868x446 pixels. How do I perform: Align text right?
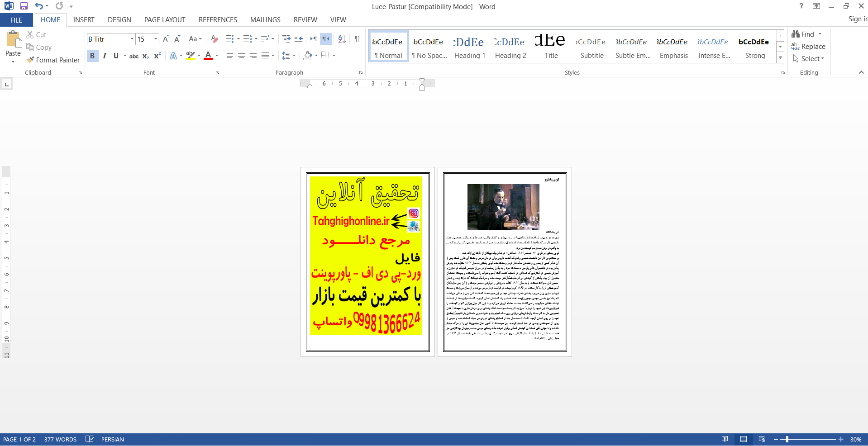click(x=253, y=56)
